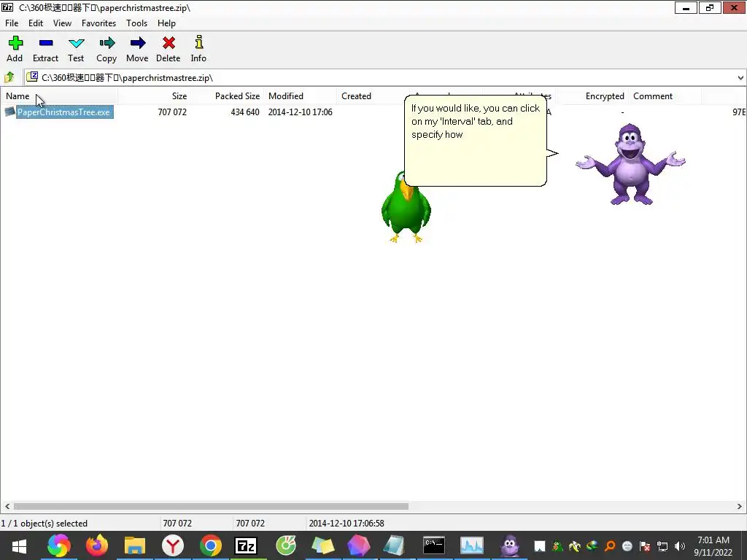The image size is (747, 560).
Task: Click the red-flag security tray icon
Action: [x=645, y=546]
